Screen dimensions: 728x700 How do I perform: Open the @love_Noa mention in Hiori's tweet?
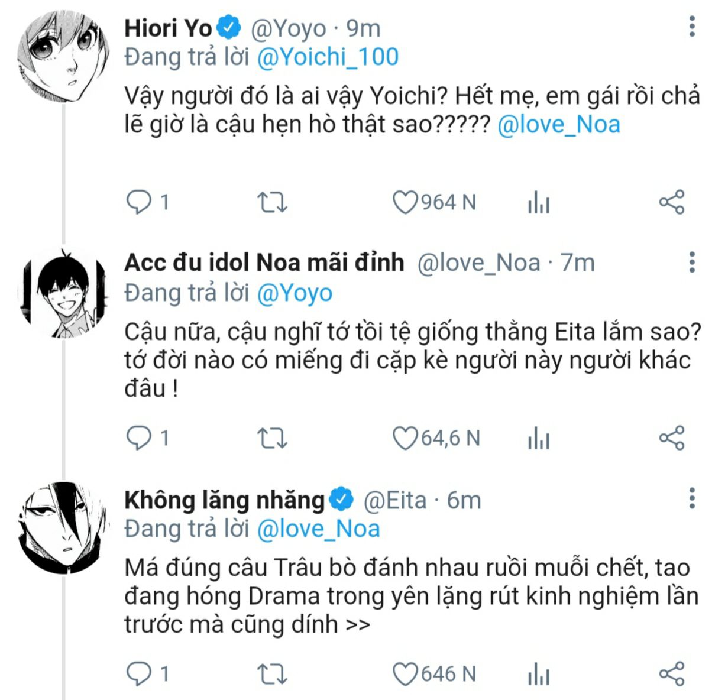click(x=559, y=125)
